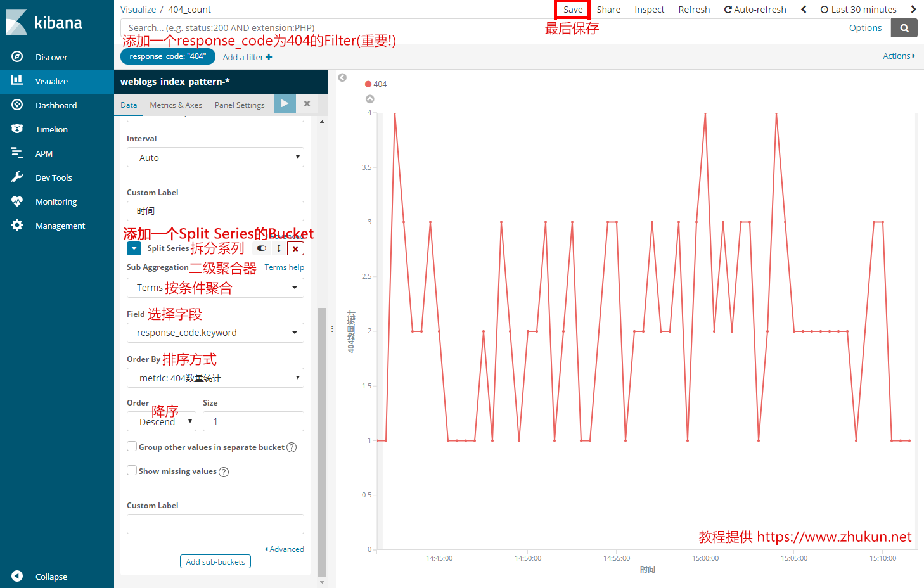
Task: Go to previous time range arrow
Action: [x=804, y=10]
